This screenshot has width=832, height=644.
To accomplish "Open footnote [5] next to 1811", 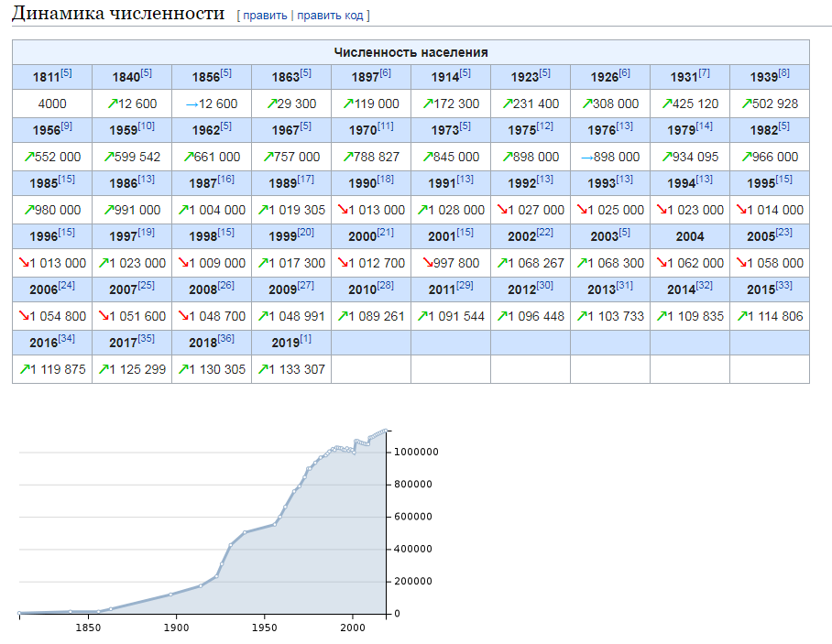I will [66, 73].
